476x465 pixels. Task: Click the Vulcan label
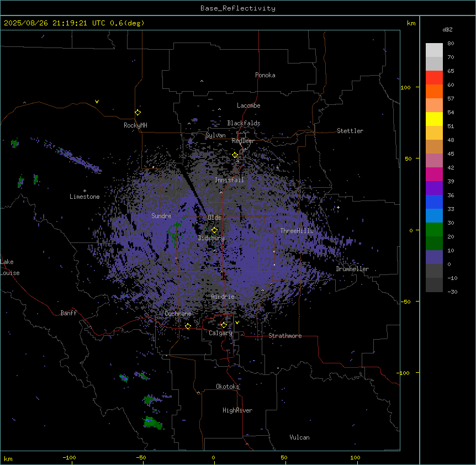[300, 437]
